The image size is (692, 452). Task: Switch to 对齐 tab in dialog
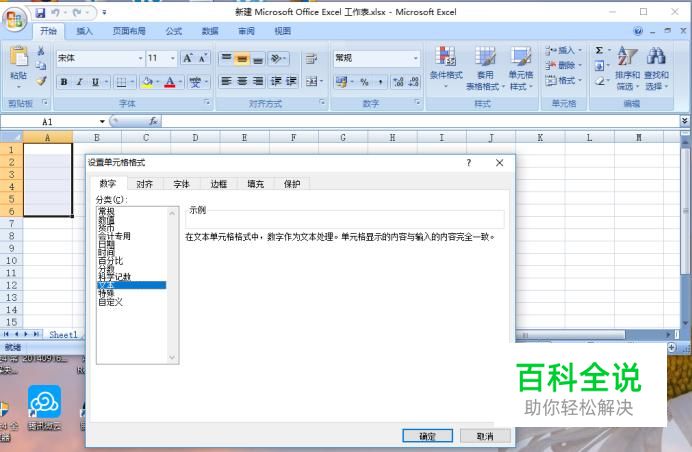point(145,184)
